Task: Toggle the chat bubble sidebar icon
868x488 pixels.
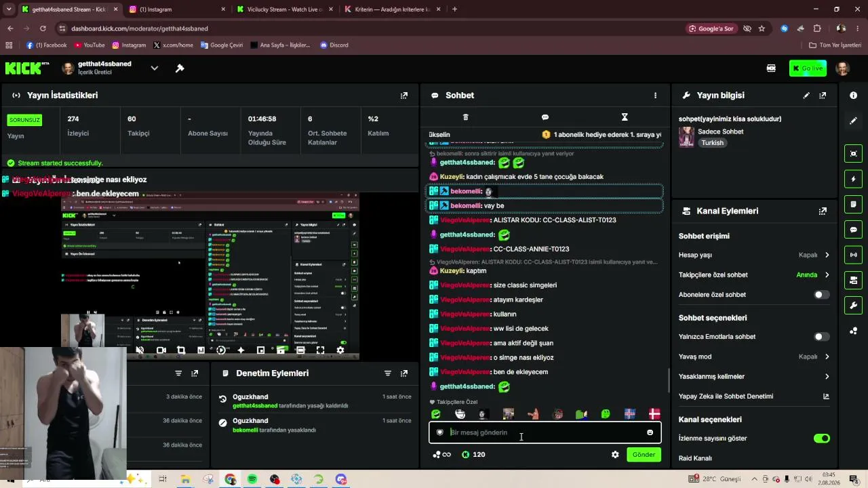Action: coord(853,230)
